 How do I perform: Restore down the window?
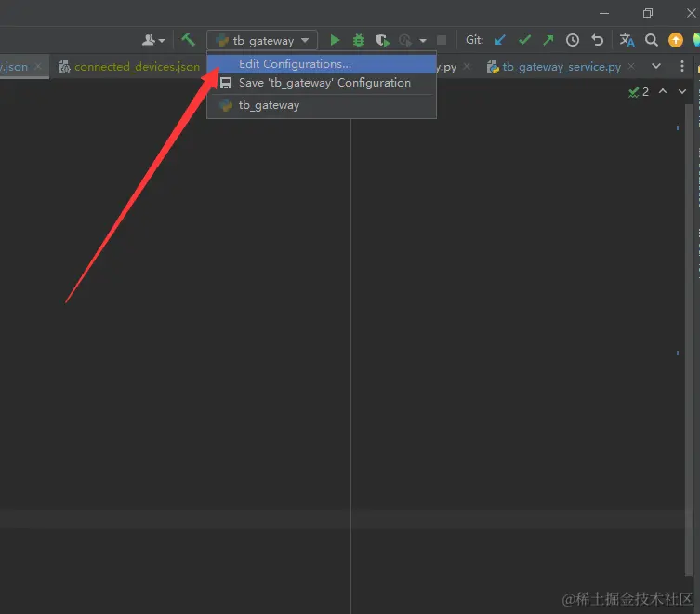648,13
